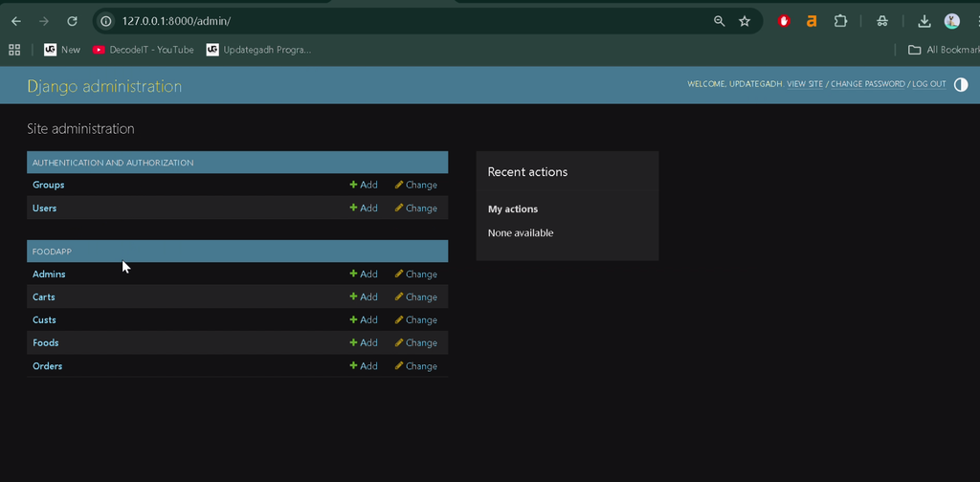
Task: Click the Django administration title
Action: (104, 86)
